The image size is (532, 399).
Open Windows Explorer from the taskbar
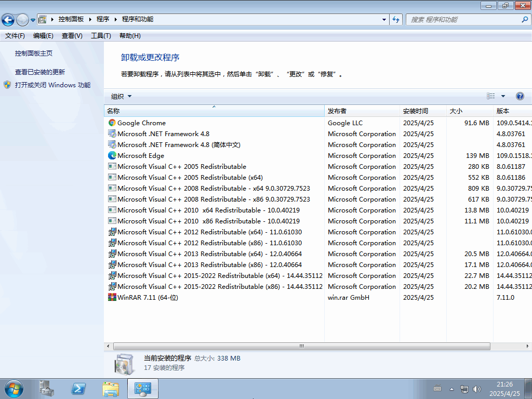click(x=111, y=388)
